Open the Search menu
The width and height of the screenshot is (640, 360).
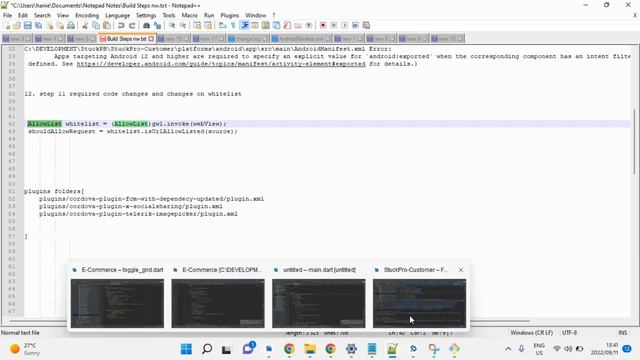pyautogui.click(x=42, y=15)
